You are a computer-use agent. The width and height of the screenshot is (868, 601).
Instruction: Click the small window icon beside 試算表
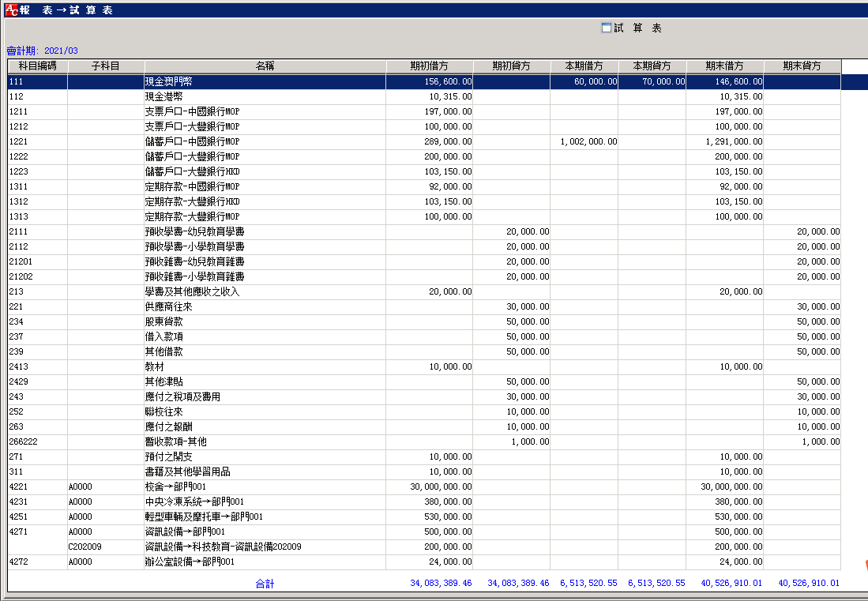607,28
